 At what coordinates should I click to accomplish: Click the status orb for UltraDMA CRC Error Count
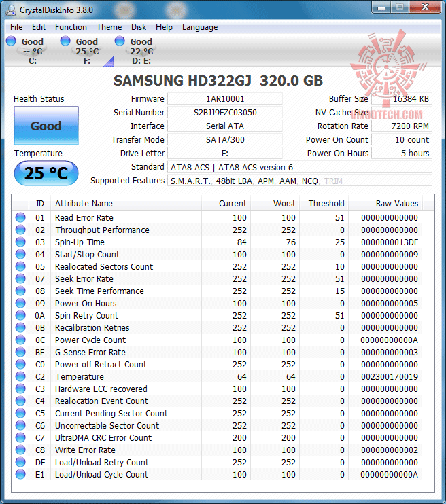(20, 437)
